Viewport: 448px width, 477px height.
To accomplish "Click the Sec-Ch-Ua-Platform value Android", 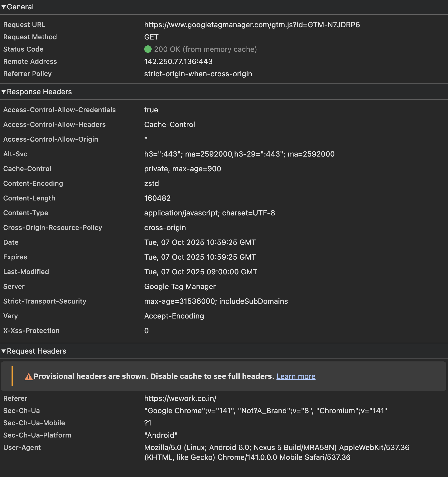I will tap(161, 435).
